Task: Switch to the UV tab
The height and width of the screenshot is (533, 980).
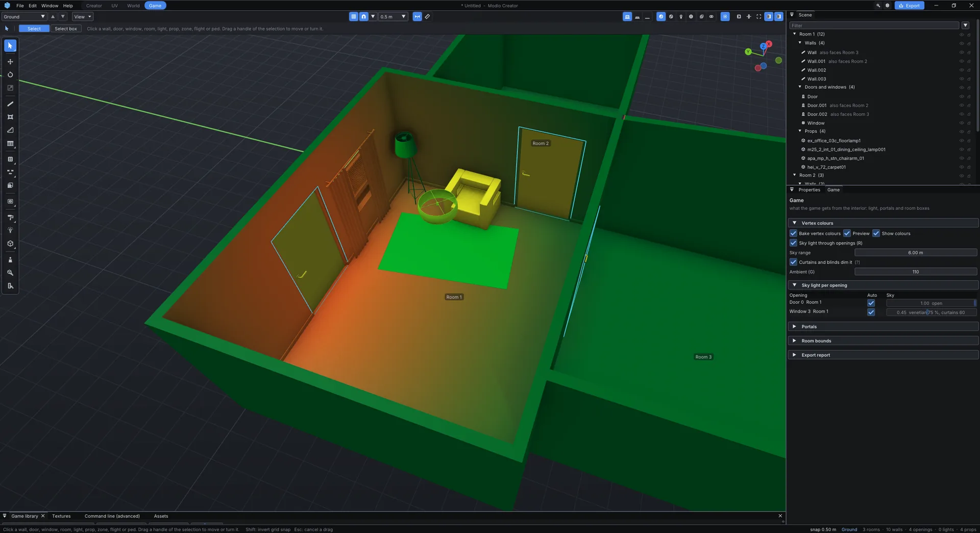Action: pyautogui.click(x=114, y=6)
